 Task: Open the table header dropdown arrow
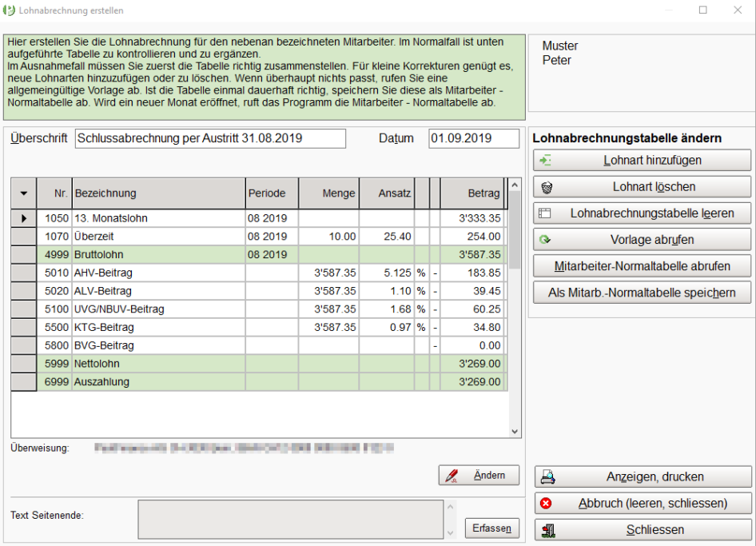coord(23,193)
